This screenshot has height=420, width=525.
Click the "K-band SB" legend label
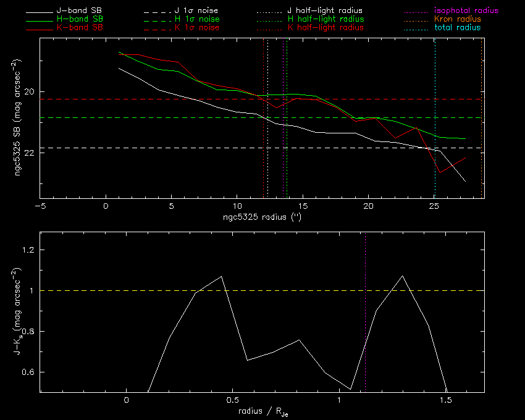click(x=80, y=27)
